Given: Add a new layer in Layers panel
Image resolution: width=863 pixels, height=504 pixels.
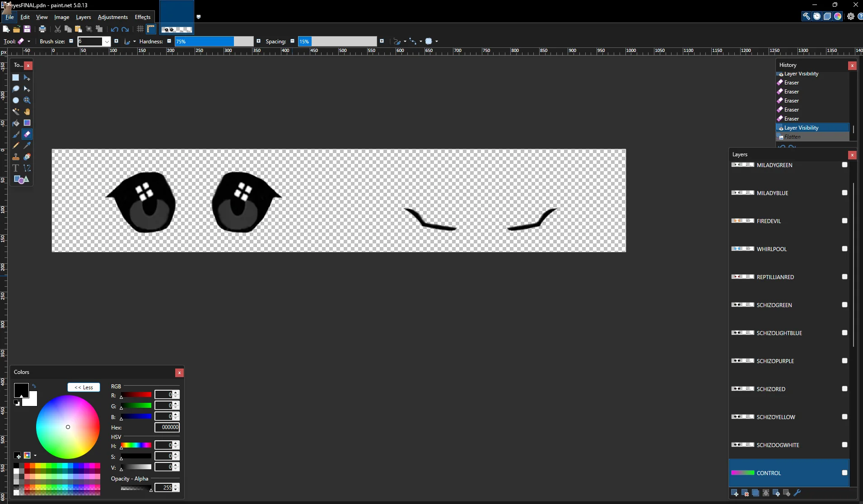Looking at the screenshot, I should tap(735, 493).
